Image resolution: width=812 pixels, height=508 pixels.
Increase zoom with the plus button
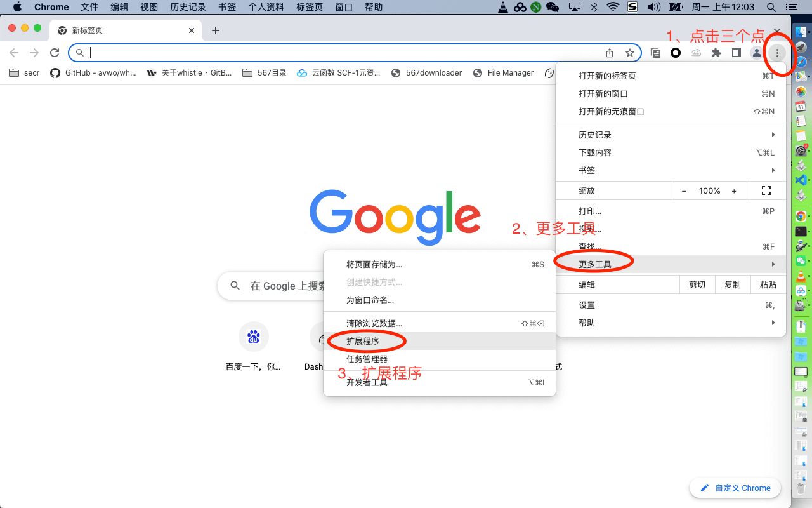(x=734, y=190)
